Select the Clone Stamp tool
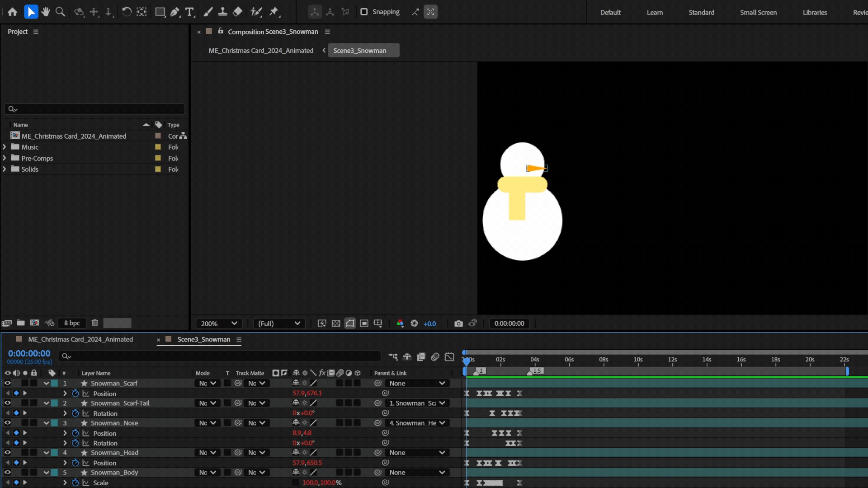The image size is (868, 488). pos(222,12)
